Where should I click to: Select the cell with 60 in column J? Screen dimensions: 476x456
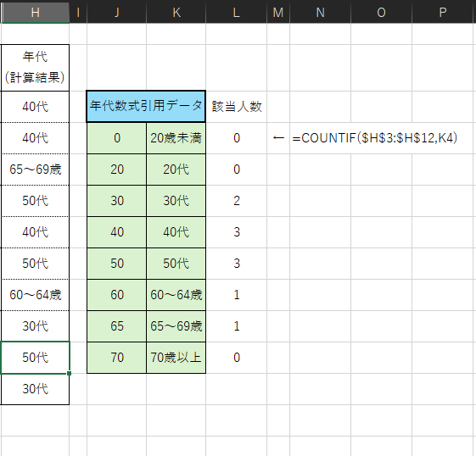116,295
